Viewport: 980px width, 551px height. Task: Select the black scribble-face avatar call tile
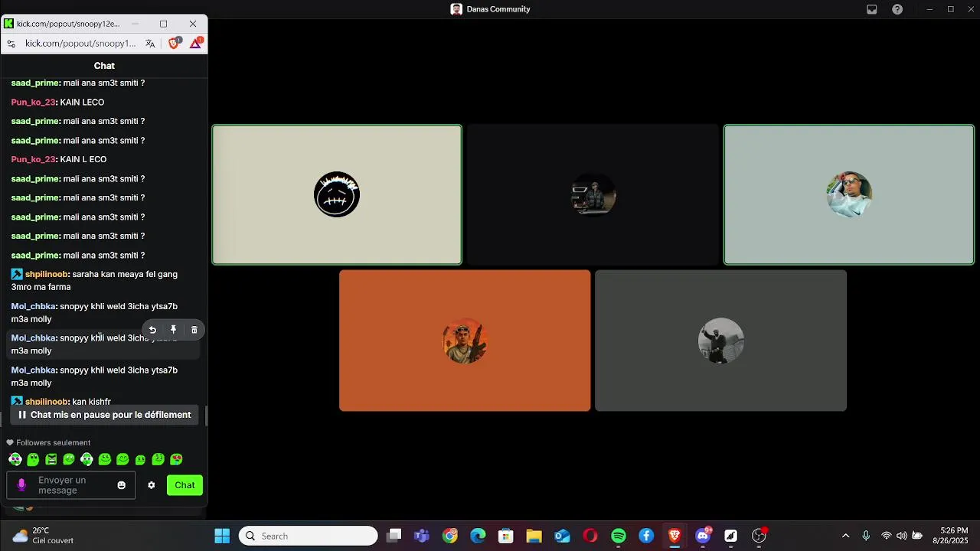pyautogui.click(x=337, y=194)
